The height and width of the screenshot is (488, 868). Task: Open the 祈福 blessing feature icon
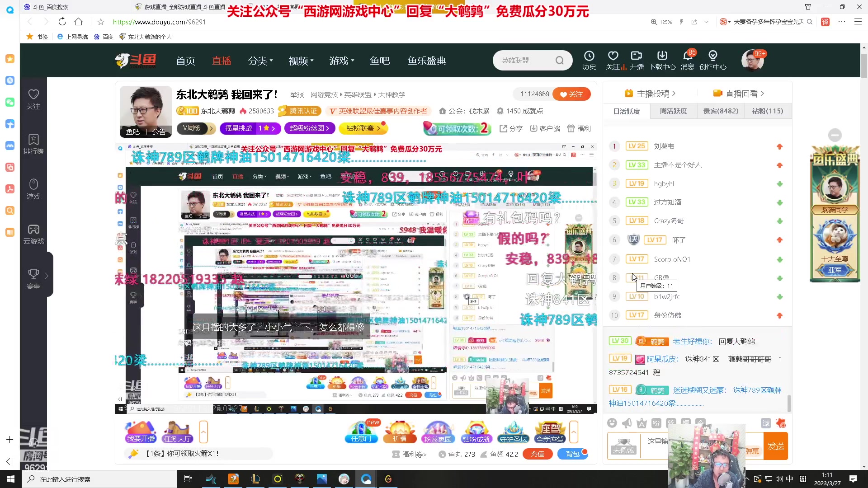tap(400, 432)
